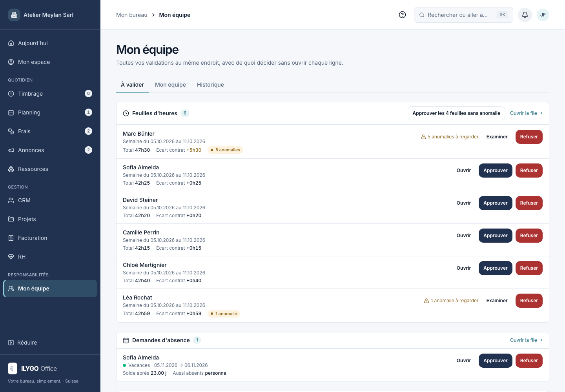Click the 5 anomalies à regarder warning
This screenshot has height=392, width=565.
(x=450, y=137)
